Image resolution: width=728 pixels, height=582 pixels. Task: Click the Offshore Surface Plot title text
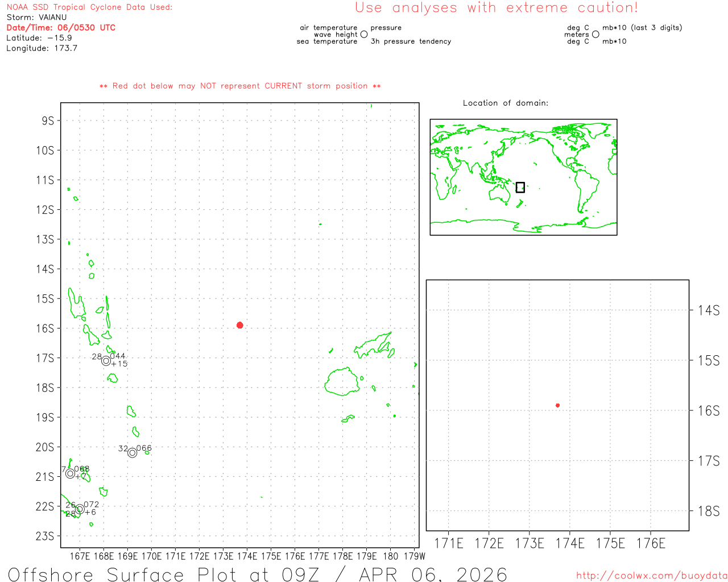257,573
